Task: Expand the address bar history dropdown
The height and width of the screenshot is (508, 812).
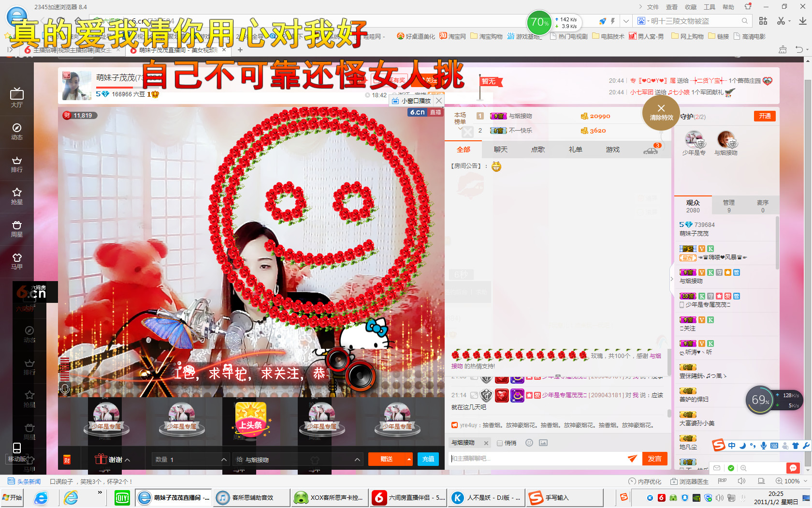Action: click(626, 21)
